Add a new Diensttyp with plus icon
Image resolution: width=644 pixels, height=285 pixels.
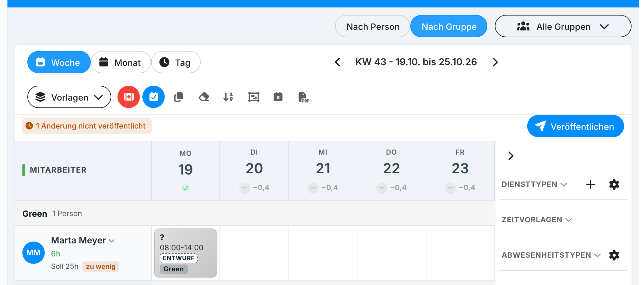(x=591, y=184)
